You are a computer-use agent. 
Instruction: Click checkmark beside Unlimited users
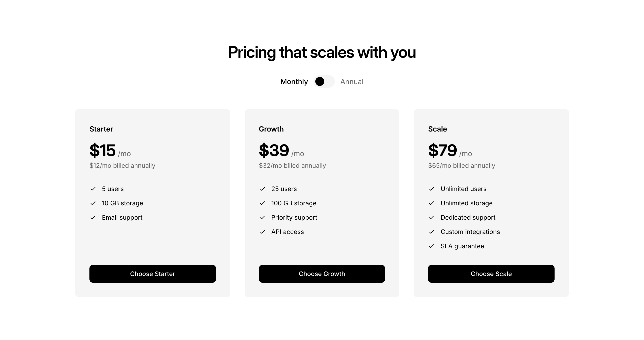432,189
